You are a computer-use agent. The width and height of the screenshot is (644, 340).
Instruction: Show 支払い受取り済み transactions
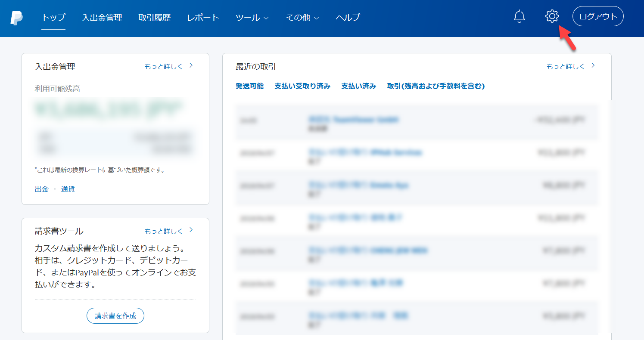point(302,86)
